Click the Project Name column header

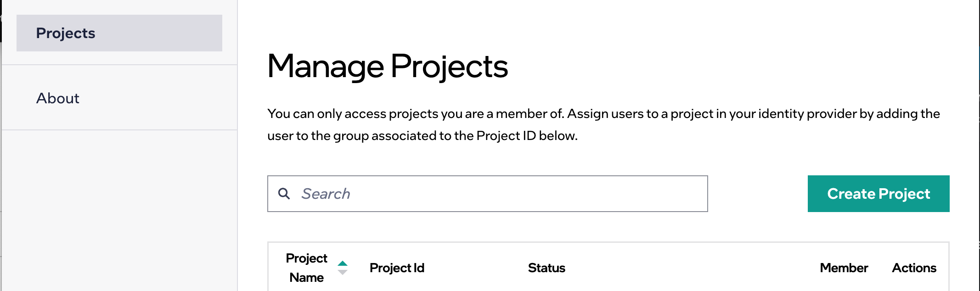click(x=306, y=268)
